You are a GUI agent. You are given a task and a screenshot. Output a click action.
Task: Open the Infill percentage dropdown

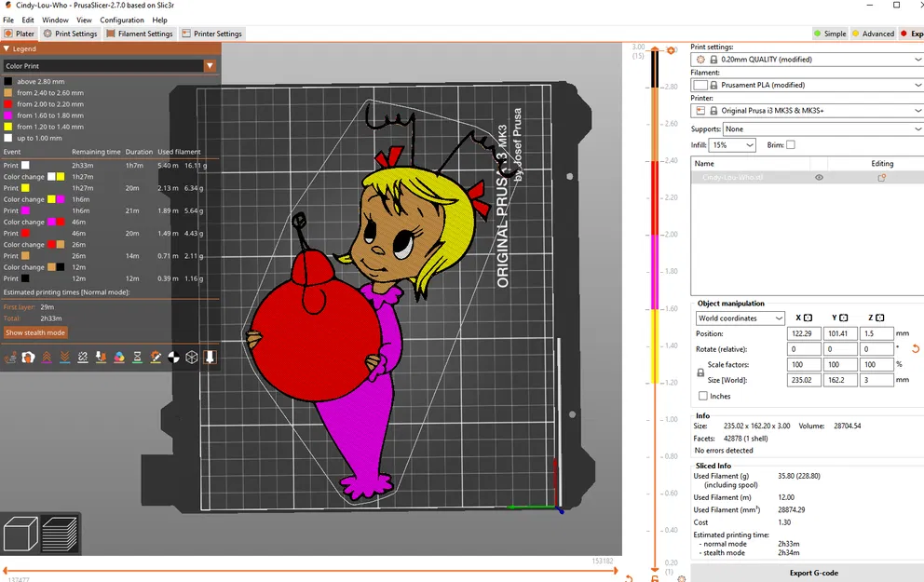731,144
